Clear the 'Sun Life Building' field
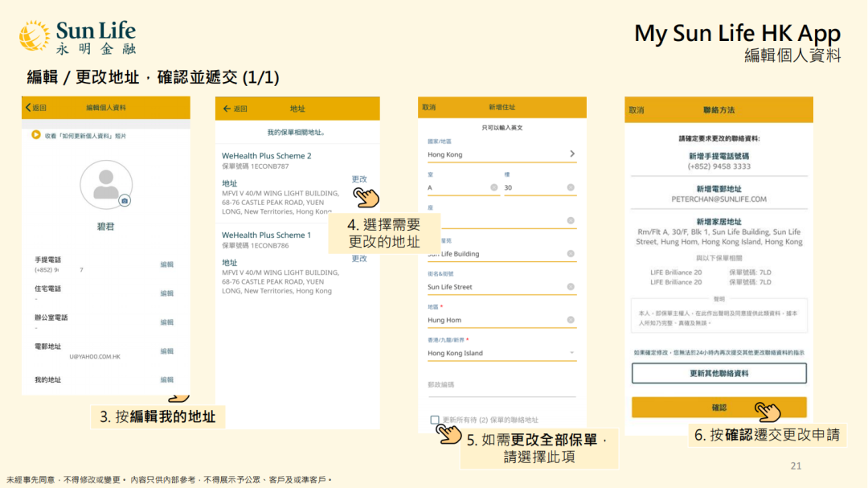 click(570, 254)
